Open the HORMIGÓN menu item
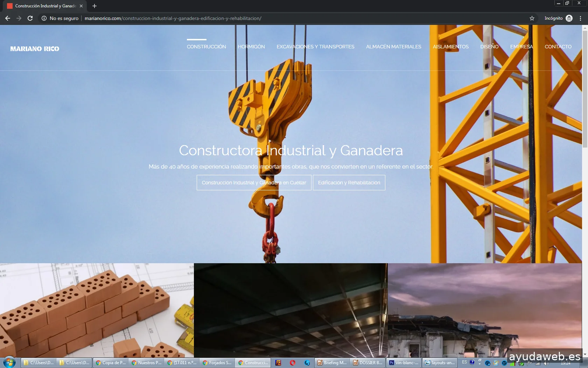 coord(251,47)
